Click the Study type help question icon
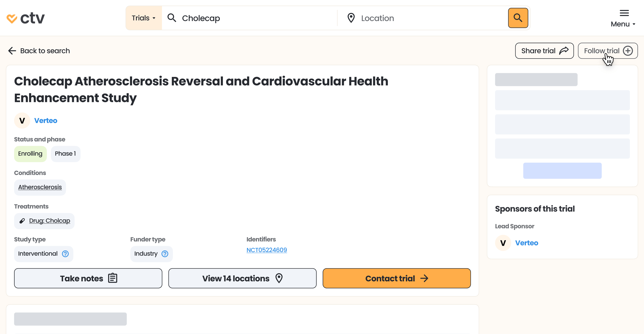This screenshot has height=334, width=644. pos(65,254)
